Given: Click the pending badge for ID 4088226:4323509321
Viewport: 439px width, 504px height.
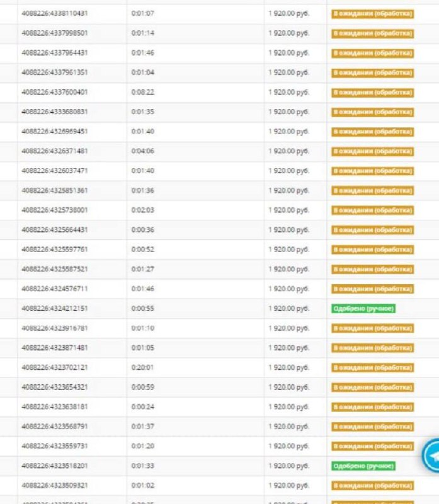Looking at the screenshot, I should (x=373, y=486).
